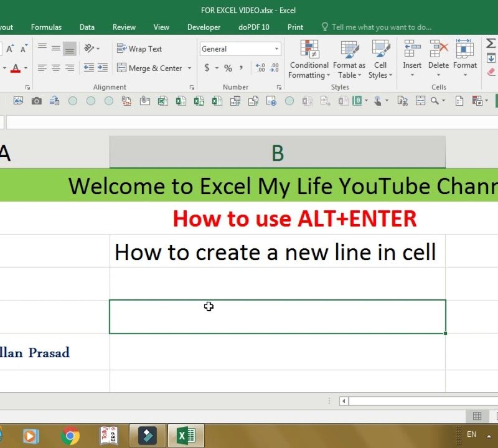Open the font color dropdown arrow
The height and width of the screenshot is (448, 498).
tap(26, 68)
